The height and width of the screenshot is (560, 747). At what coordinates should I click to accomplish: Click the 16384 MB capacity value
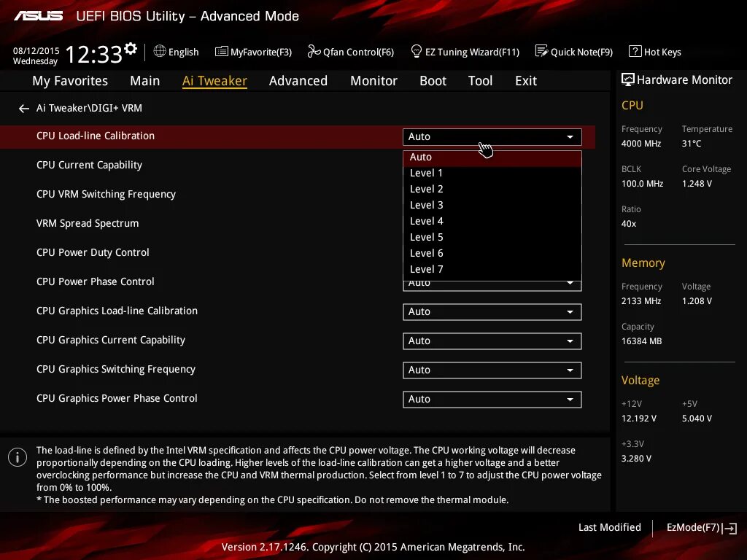[x=641, y=341]
